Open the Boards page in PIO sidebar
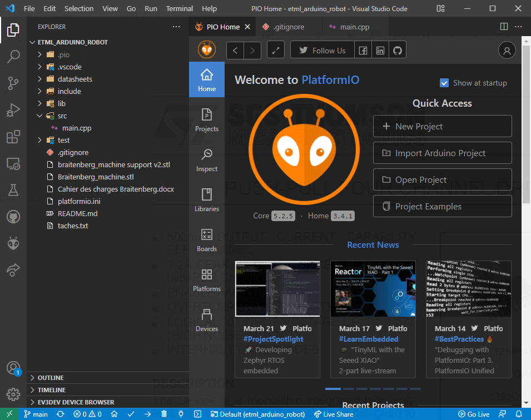This screenshot has width=531, height=420. 207,239
